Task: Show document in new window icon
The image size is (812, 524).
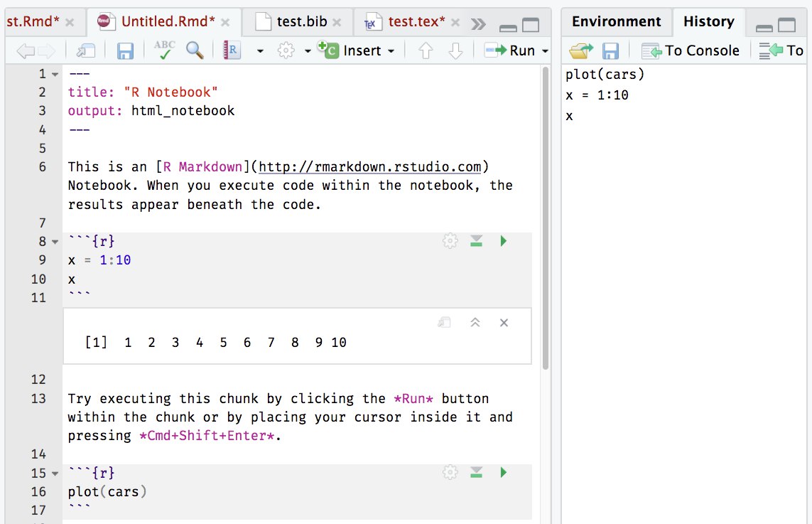Action: pos(85,50)
